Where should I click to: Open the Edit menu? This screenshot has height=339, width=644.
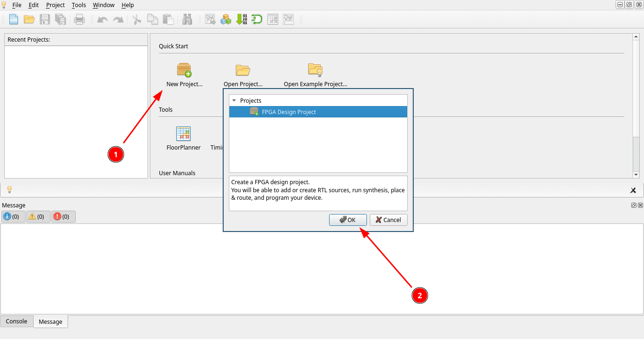[x=34, y=5]
